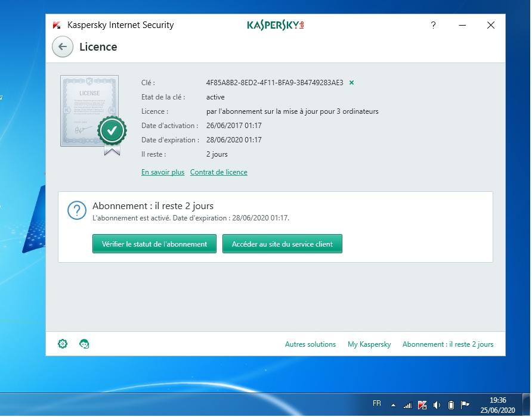The height and width of the screenshot is (417, 532).
Task: Open the help question mark icon
Action: [x=433, y=25]
